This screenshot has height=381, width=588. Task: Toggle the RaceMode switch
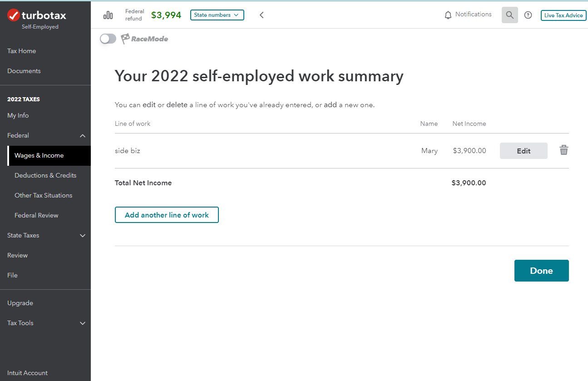pos(108,39)
